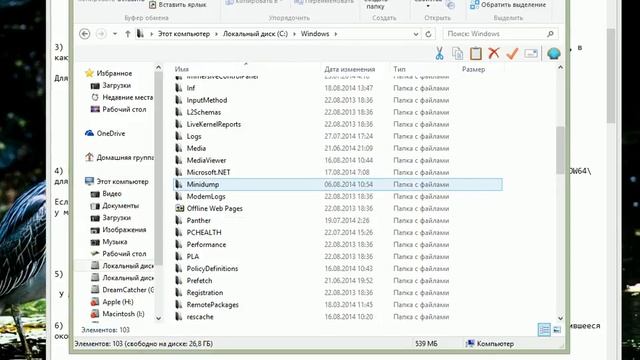The height and width of the screenshot is (360, 640).
Task: Click the red X Delete icon
Action: pos(494,53)
